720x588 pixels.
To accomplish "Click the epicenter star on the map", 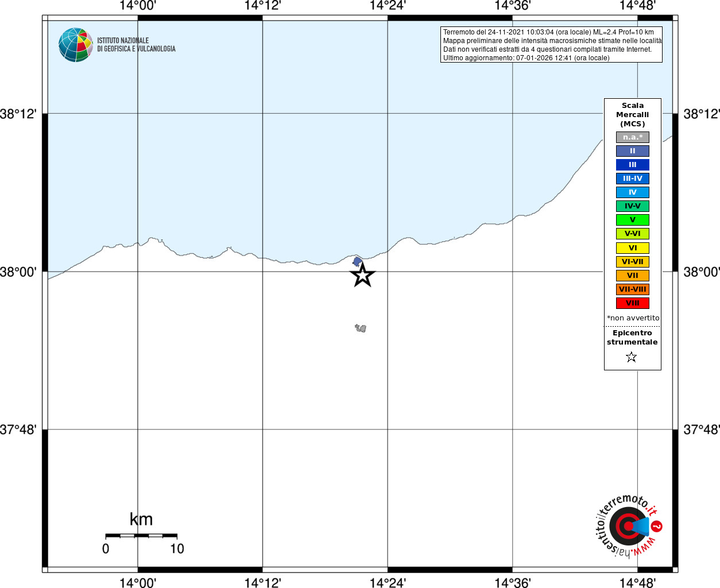I will pyautogui.click(x=362, y=275).
